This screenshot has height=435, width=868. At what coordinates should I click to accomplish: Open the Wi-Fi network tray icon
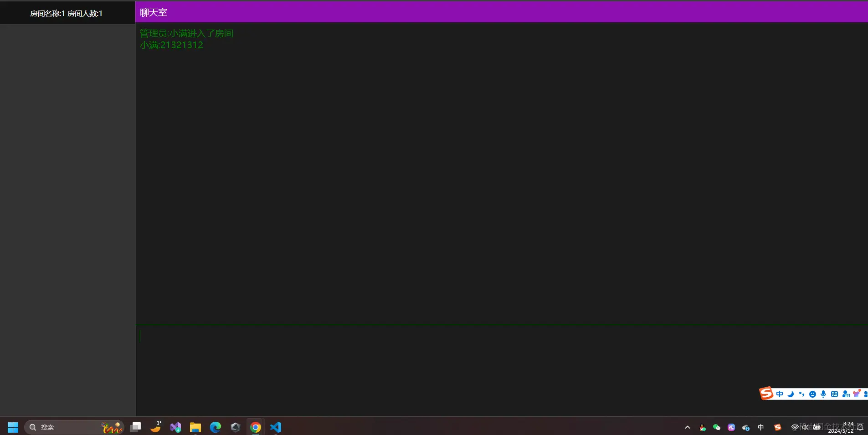click(x=795, y=427)
